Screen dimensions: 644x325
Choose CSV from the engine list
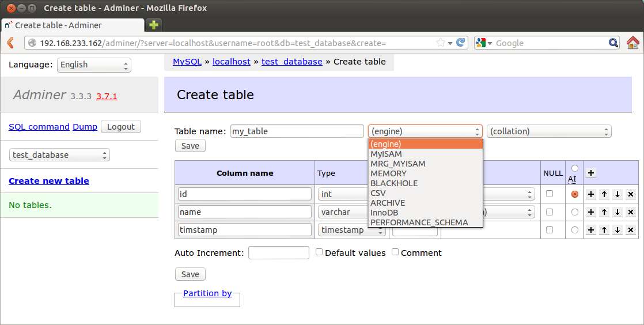(x=425, y=192)
